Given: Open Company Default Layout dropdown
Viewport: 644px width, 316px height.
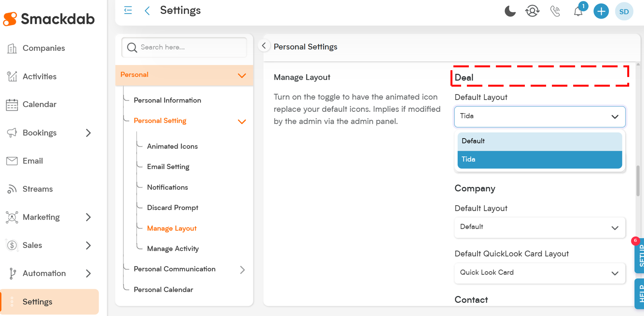Looking at the screenshot, I should [x=539, y=227].
